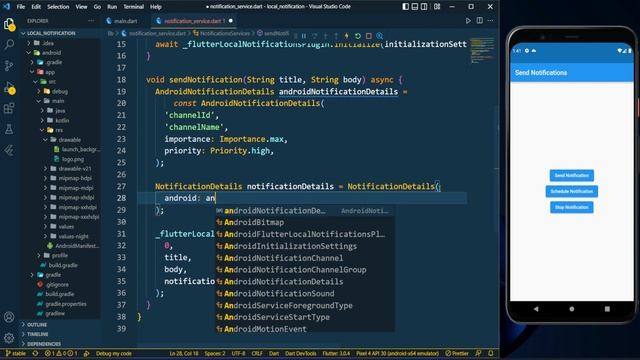Select AndroidMotionEvent suggestion
Viewport: 640px width, 360px height.
(305, 329)
